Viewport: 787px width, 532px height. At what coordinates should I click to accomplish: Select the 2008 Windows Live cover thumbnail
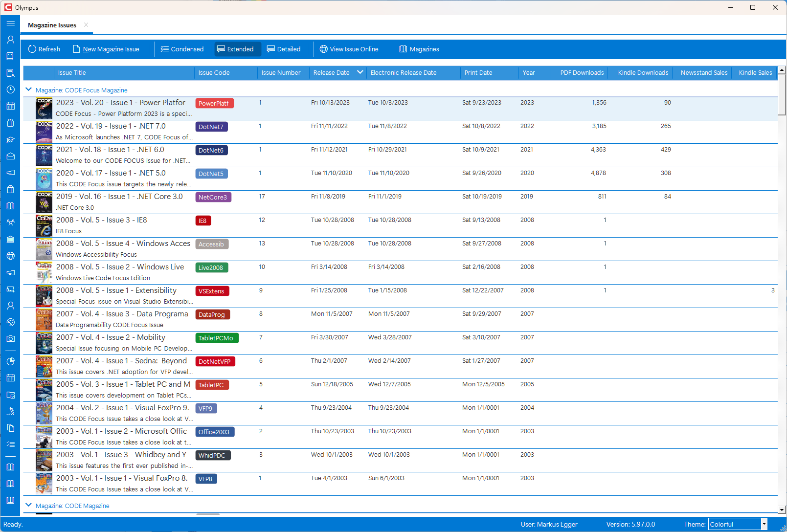(44, 273)
